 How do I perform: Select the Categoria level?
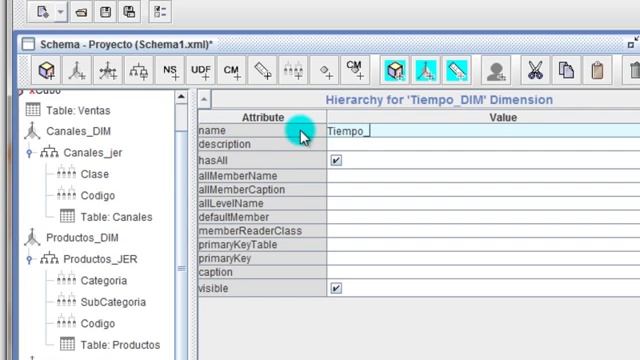[x=104, y=281]
